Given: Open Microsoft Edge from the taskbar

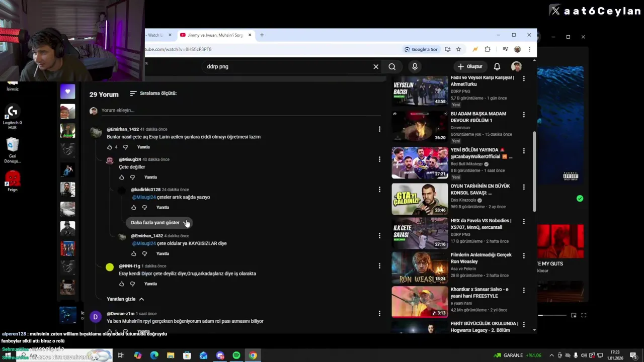Looking at the screenshot, I should [x=154, y=355].
